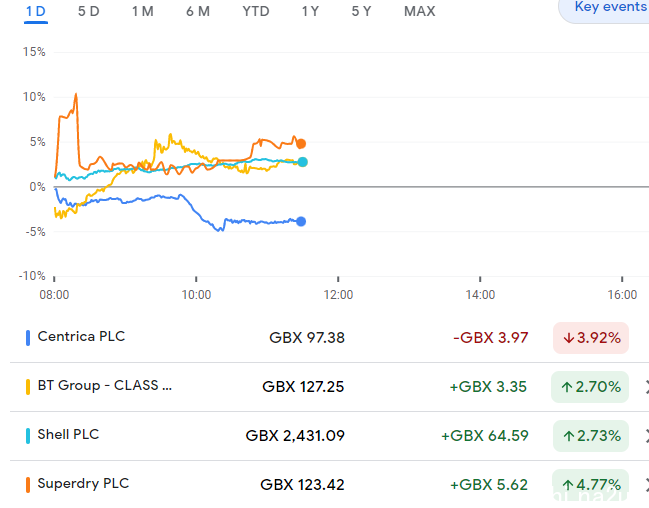Click the 10% y-axis label
This screenshot has height=508, width=649.
pyautogui.click(x=34, y=97)
